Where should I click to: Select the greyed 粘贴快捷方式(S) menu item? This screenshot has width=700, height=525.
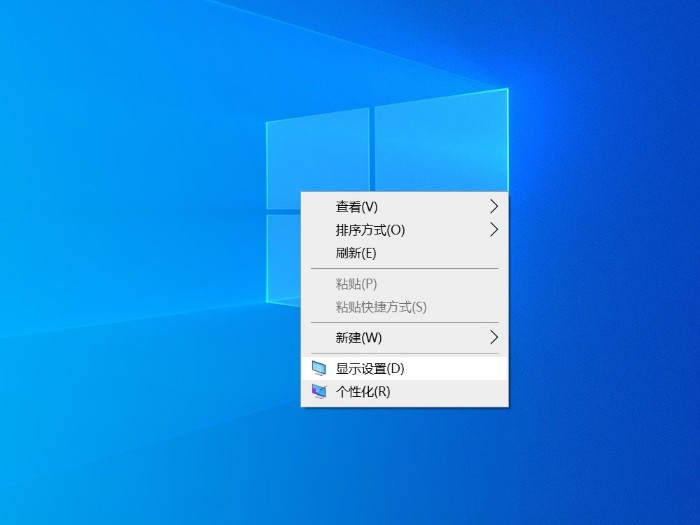coord(404,307)
